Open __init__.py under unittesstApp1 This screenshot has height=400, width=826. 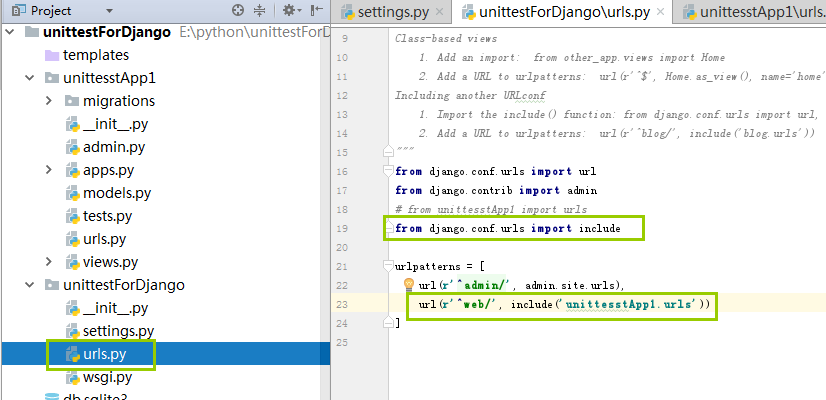pos(115,124)
